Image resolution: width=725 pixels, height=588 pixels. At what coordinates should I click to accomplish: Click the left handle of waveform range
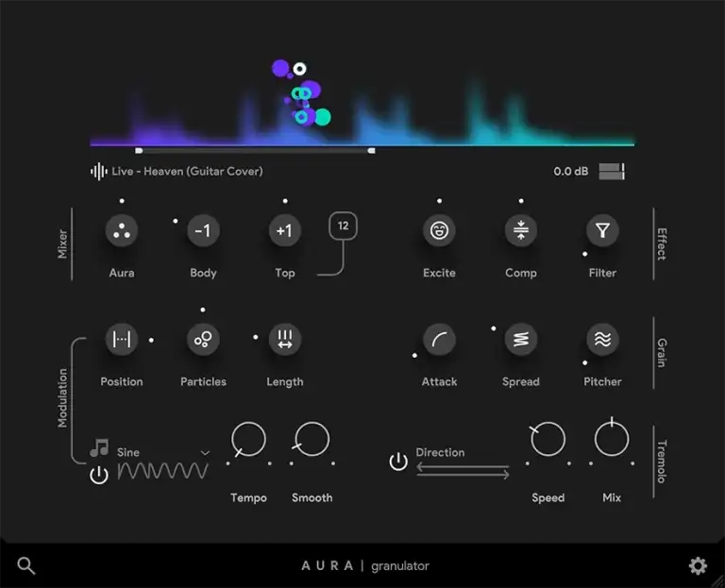(139, 151)
